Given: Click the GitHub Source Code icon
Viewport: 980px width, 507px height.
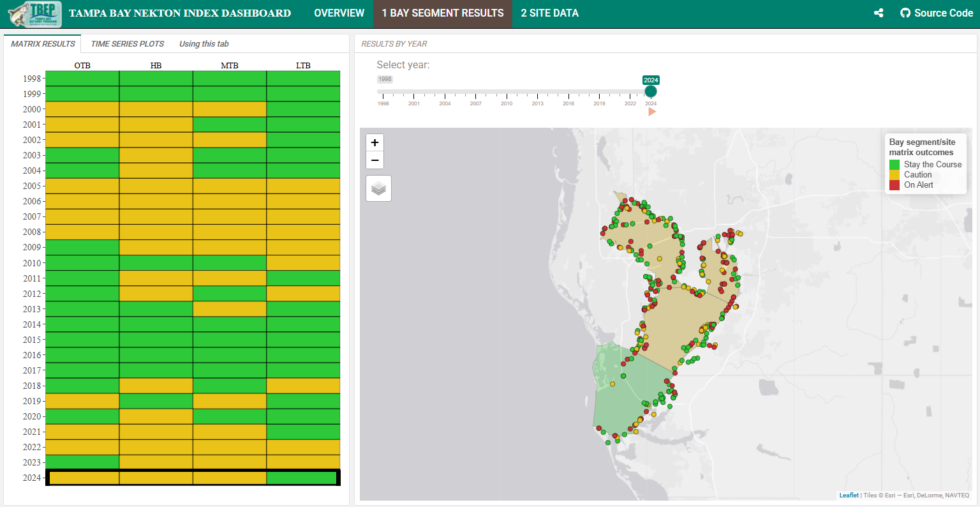Looking at the screenshot, I should tap(905, 13).
